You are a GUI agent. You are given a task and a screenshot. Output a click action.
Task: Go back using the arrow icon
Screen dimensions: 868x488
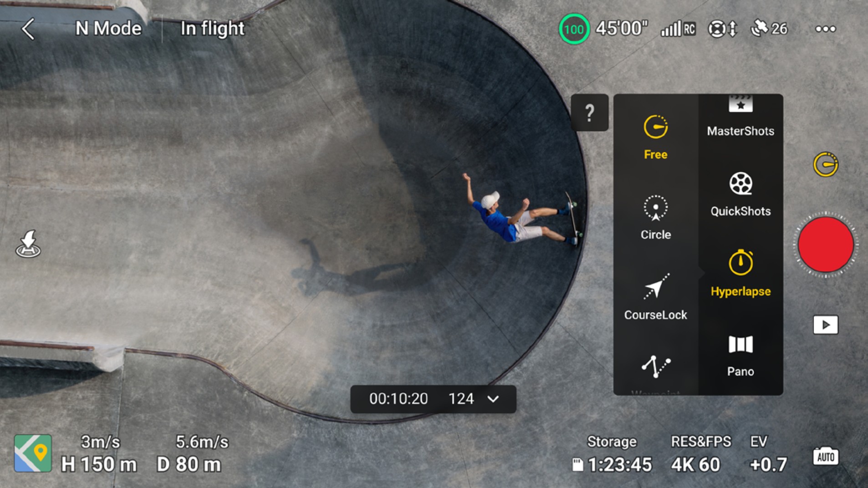tap(28, 29)
